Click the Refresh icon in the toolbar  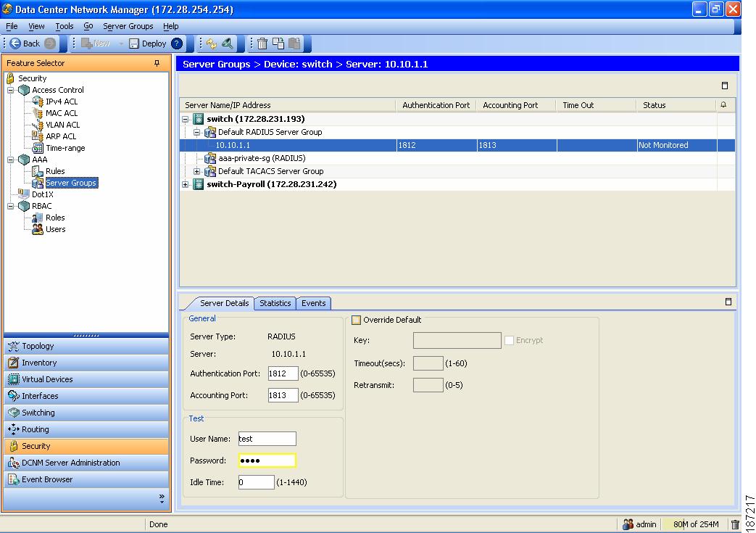point(212,44)
